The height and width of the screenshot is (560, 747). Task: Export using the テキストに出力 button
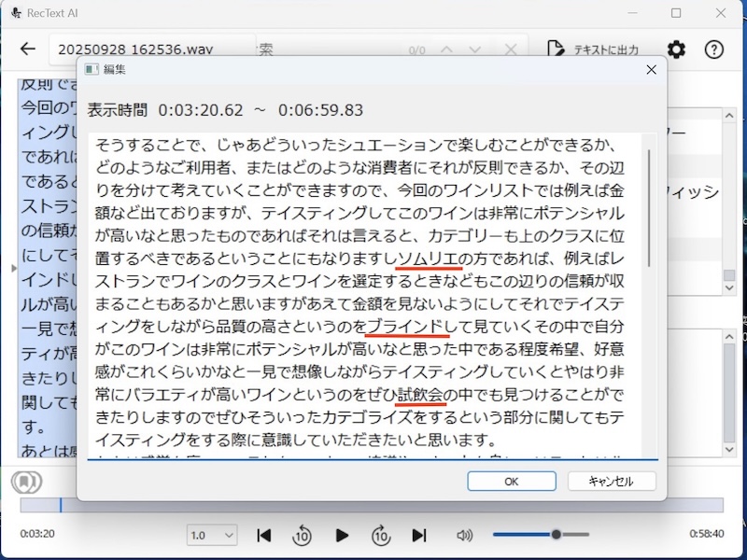coord(594,49)
